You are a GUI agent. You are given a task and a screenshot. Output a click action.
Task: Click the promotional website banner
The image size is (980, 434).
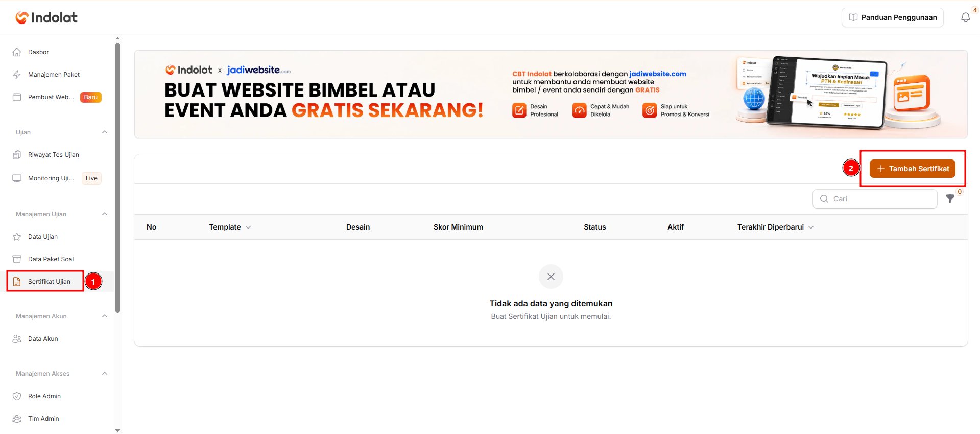(551, 94)
